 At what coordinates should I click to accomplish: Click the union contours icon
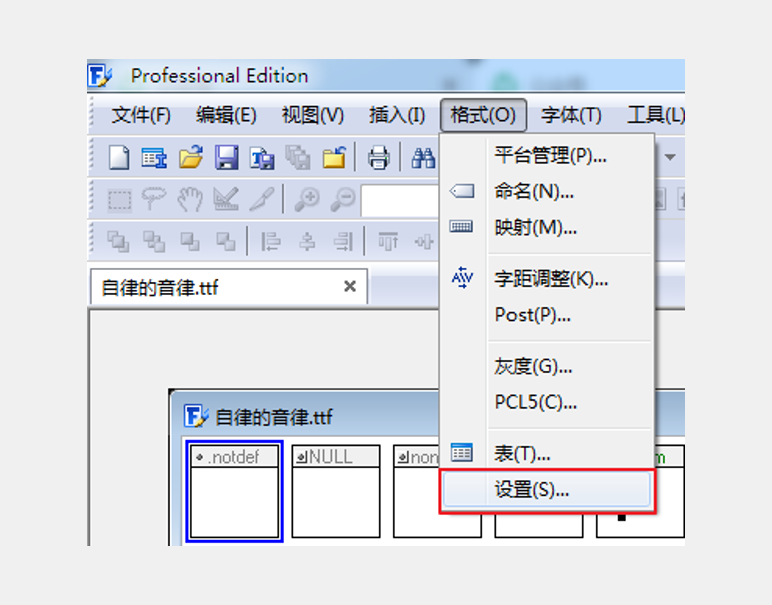(x=118, y=241)
